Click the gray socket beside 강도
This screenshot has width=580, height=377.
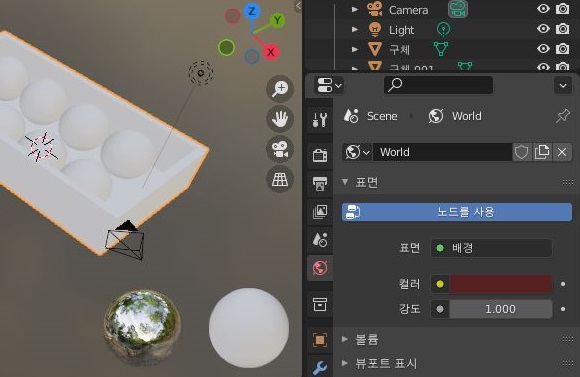tap(440, 309)
